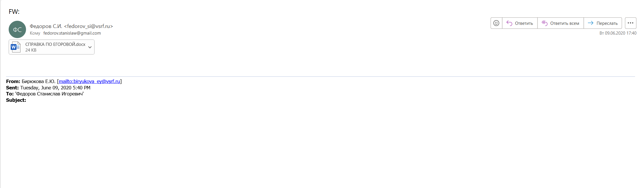The height and width of the screenshot is (188, 644).
Task: Open the СПРАВКА ПО ЕГОРОВОЙ.docx attachment name
Action: pyautogui.click(x=55, y=44)
